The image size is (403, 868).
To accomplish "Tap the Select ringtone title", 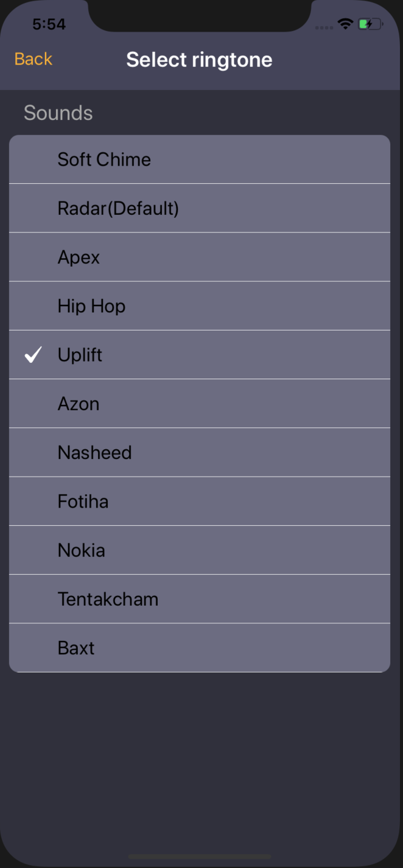I will coord(199,60).
